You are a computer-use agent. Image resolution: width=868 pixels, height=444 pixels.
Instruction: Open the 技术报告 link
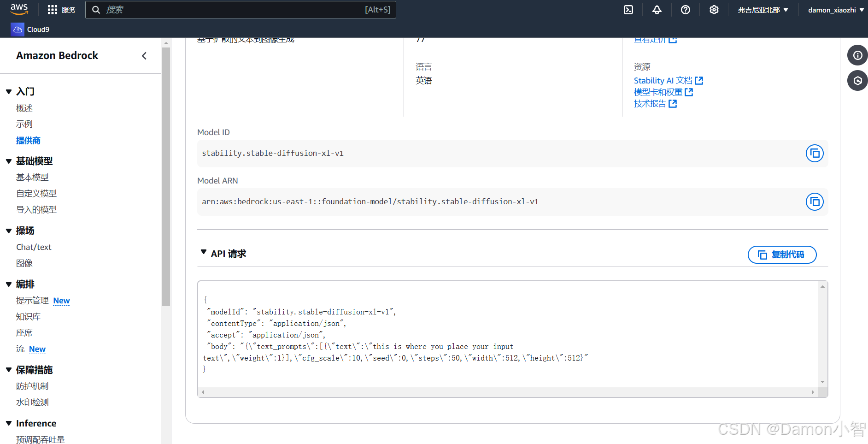650,104
